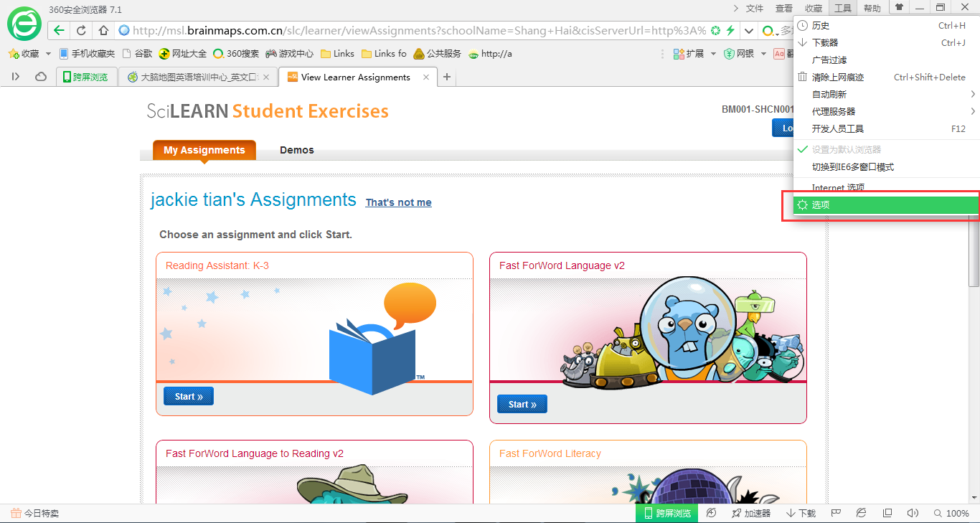This screenshot has height=523, width=980.
Task: Open 下载 downloads in status bar
Action: pos(801,514)
